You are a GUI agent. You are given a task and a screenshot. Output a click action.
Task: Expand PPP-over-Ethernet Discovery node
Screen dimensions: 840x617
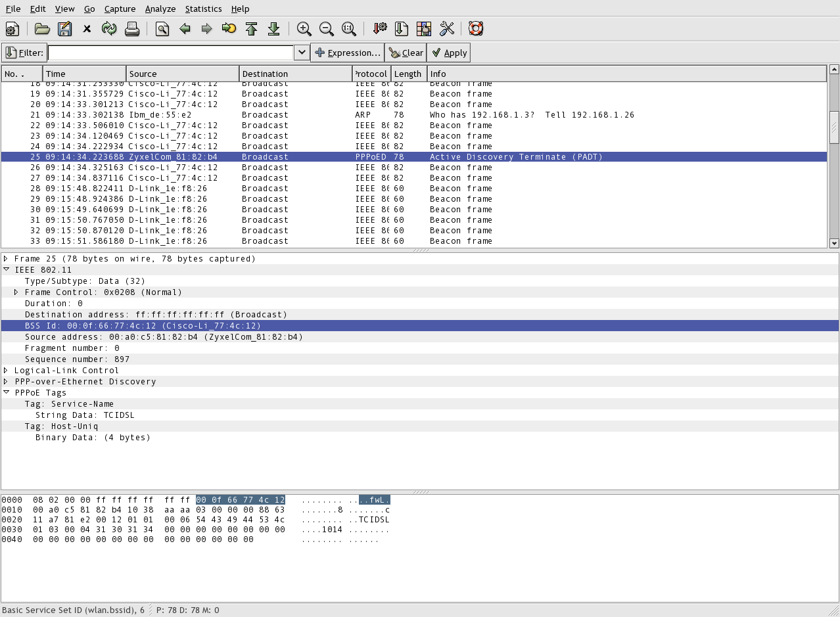pos(6,381)
